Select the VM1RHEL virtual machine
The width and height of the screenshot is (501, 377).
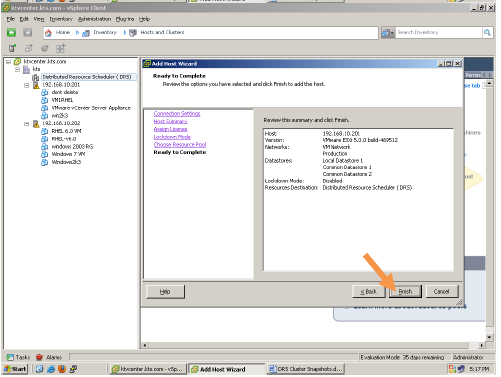click(x=62, y=100)
